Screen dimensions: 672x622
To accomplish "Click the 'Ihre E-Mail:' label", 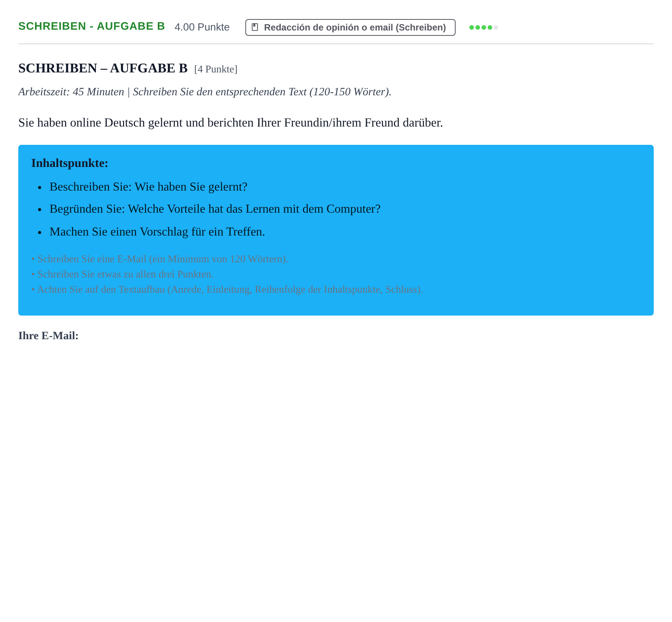I will (x=48, y=336).
